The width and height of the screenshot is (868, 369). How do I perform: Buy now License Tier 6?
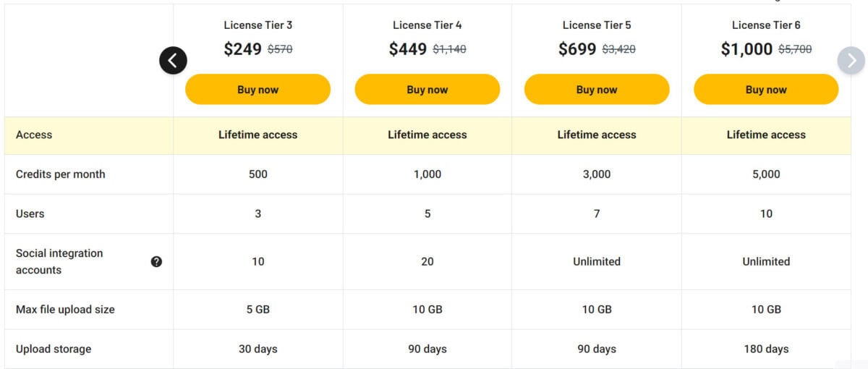coord(765,90)
